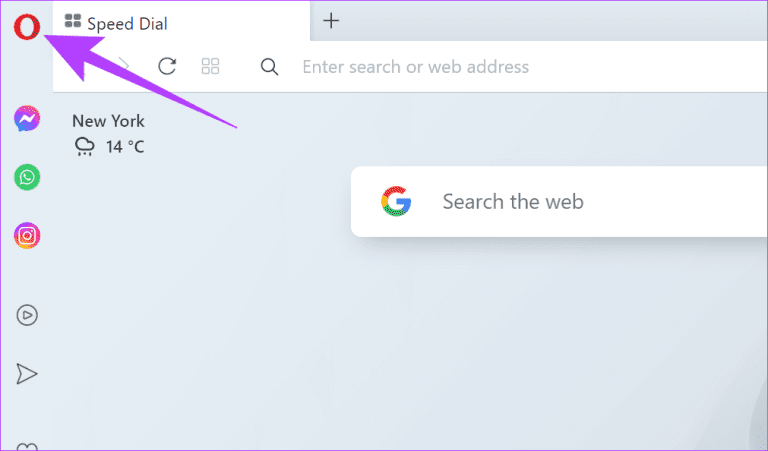Screen dimensions: 768x451
Task: Open the New York weather location
Action: (108, 121)
